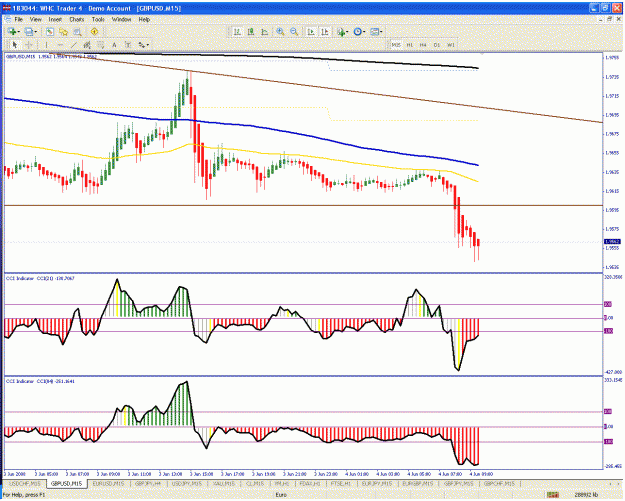Click the current price label on scale
Screen dimensions: 625x501
(x=612, y=242)
